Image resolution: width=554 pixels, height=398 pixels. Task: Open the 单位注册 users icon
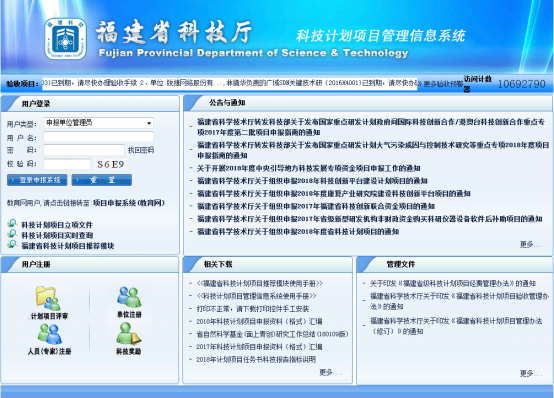point(129,297)
